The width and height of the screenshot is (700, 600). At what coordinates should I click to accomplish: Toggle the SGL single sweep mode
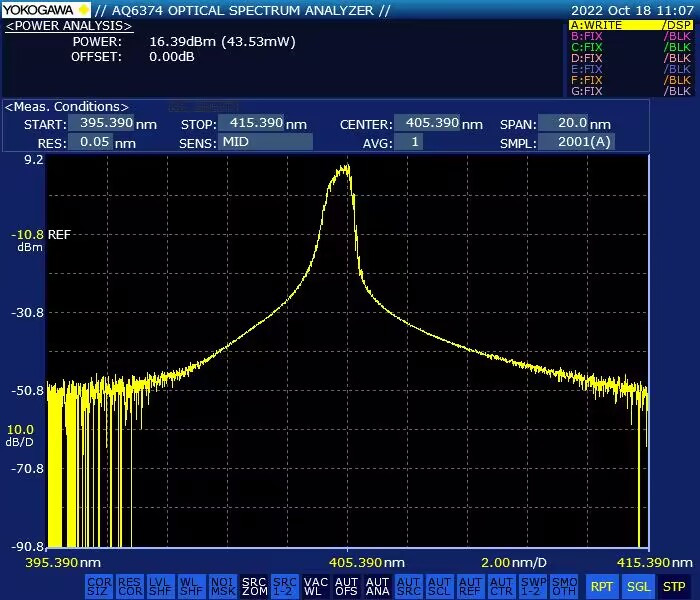638,586
